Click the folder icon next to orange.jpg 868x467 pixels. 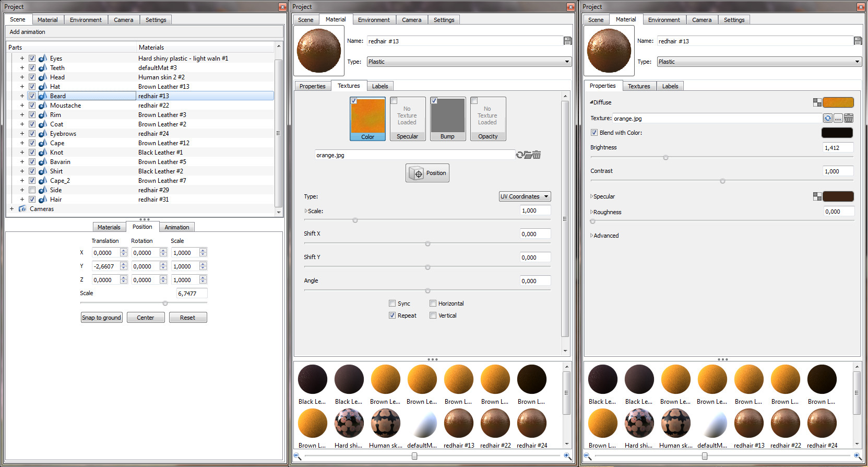coord(528,155)
